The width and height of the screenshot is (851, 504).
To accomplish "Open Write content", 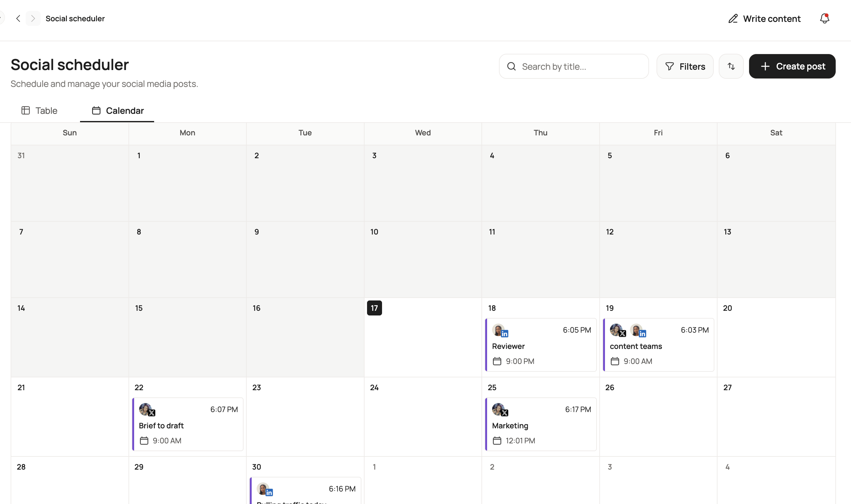I will 764,19.
